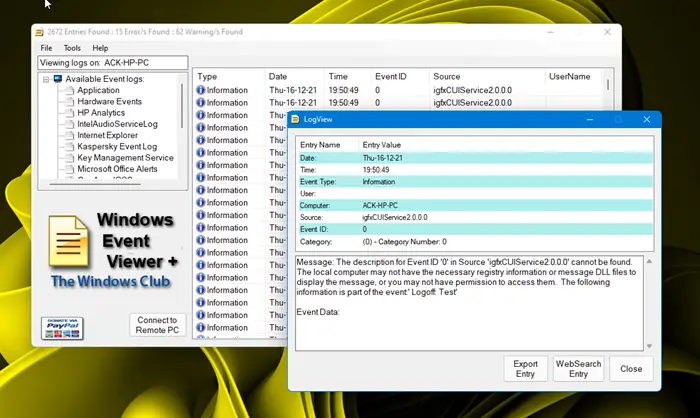Select the Application event log
This screenshot has height=418, width=700.
tap(98, 90)
